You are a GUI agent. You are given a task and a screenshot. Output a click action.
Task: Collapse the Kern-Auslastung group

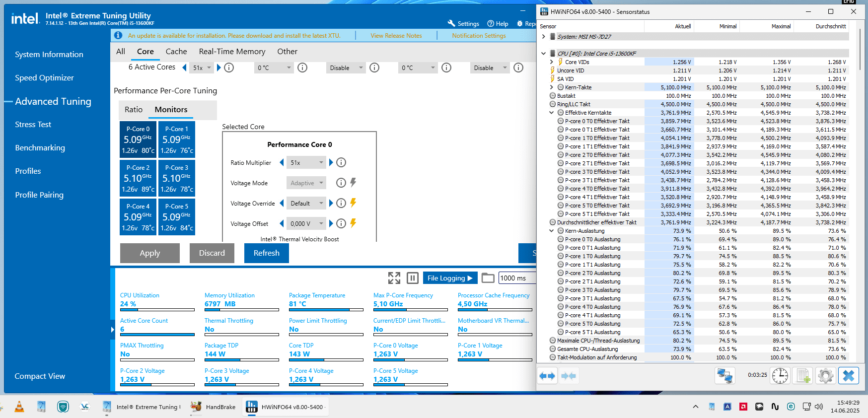[x=551, y=231]
